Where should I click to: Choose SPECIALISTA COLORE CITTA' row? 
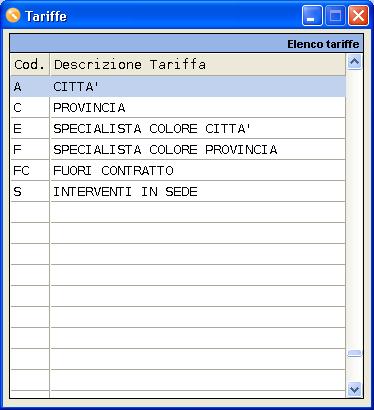[178, 129]
